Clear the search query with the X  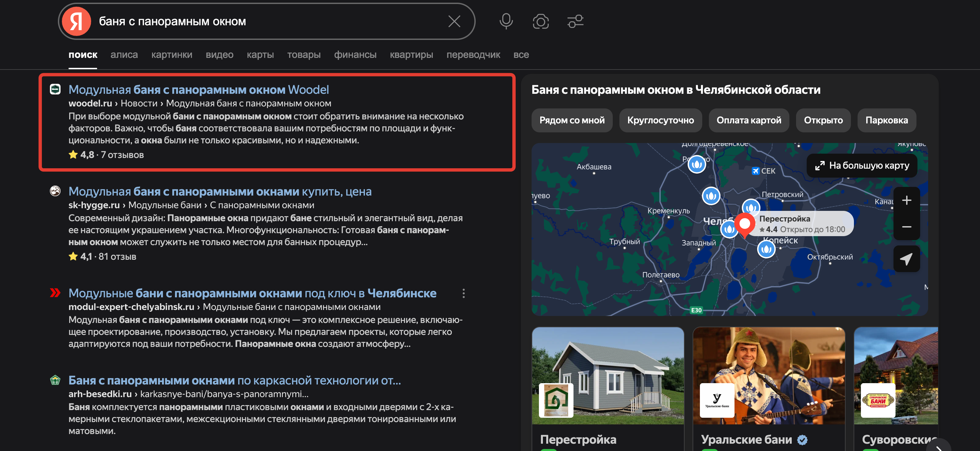pyautogui.click(x=454, y=21)
